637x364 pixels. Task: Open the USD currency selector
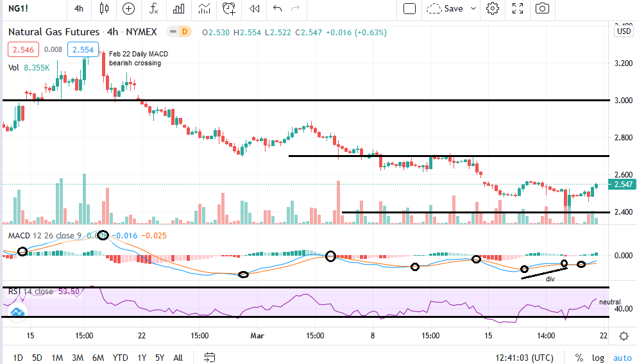pos(624,31)
